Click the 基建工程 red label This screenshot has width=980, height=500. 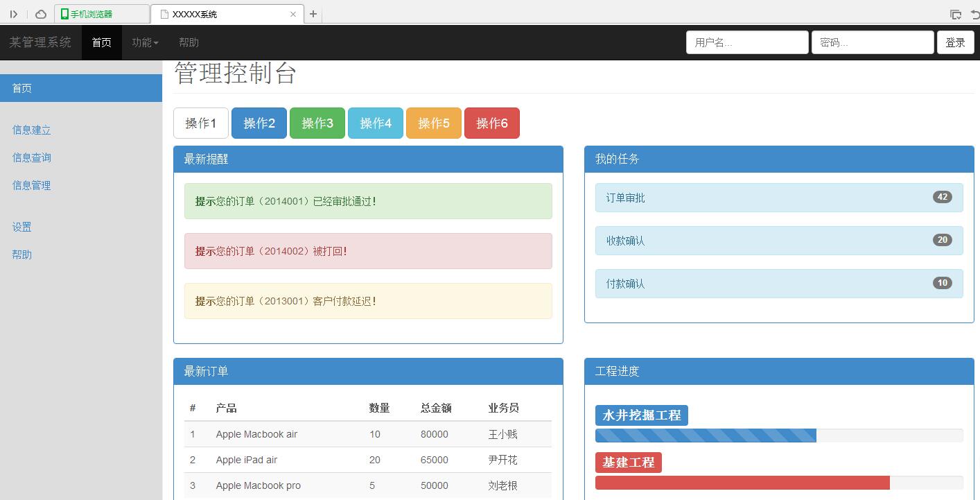coord(628,463)
